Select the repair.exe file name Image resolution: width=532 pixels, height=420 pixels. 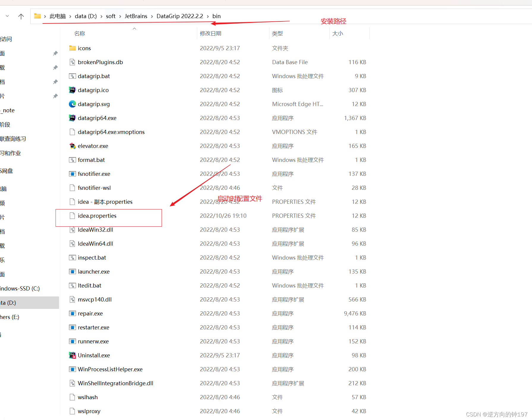pyautogui.click(x=90, y=313)
